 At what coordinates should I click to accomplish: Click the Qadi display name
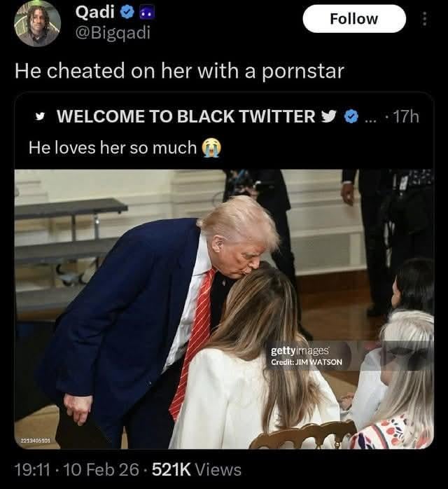pyautogui.click(x=95, y=13)
